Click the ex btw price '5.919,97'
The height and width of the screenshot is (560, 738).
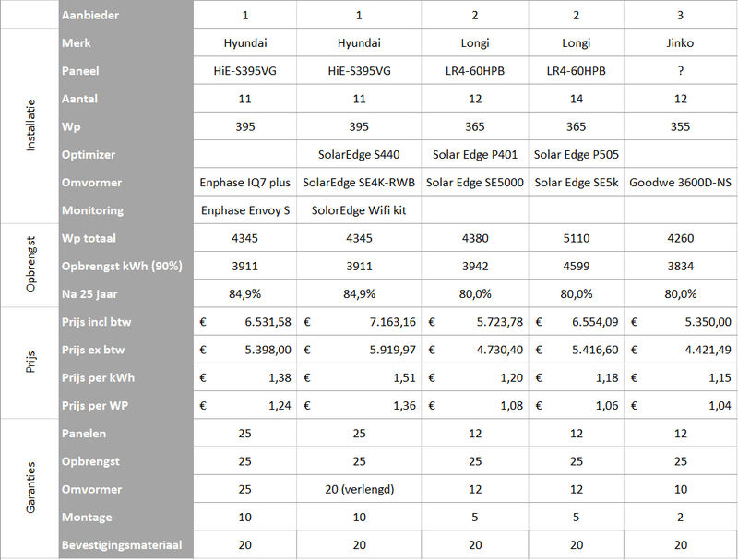coord(359,350)
